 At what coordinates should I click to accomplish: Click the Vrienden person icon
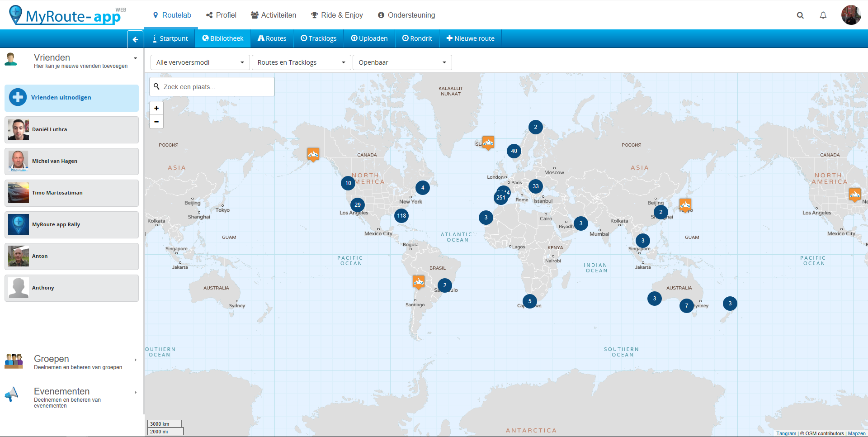(10, 59)
